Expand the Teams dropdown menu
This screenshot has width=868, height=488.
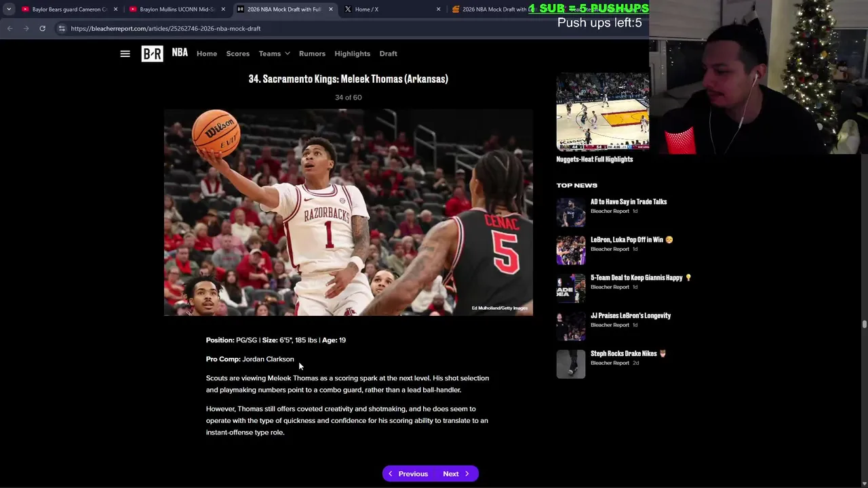(x=274, y=54)
